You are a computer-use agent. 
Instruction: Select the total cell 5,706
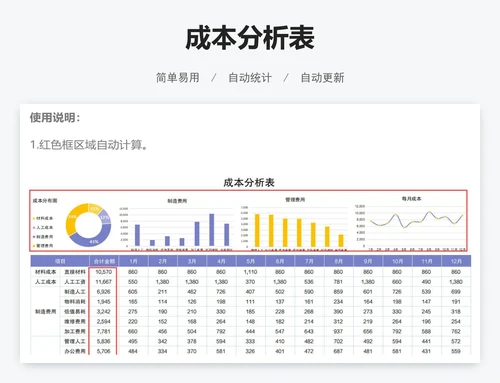(103, 351)
